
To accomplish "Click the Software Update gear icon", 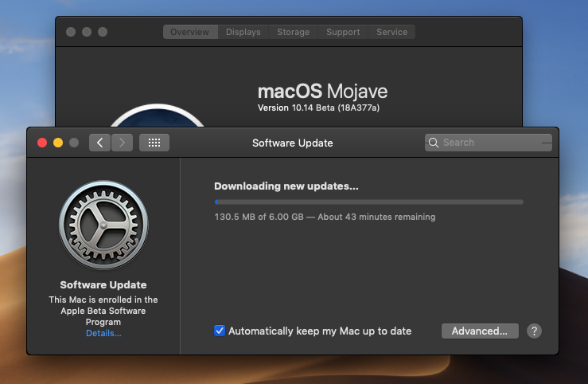I will tap(103, 225).
